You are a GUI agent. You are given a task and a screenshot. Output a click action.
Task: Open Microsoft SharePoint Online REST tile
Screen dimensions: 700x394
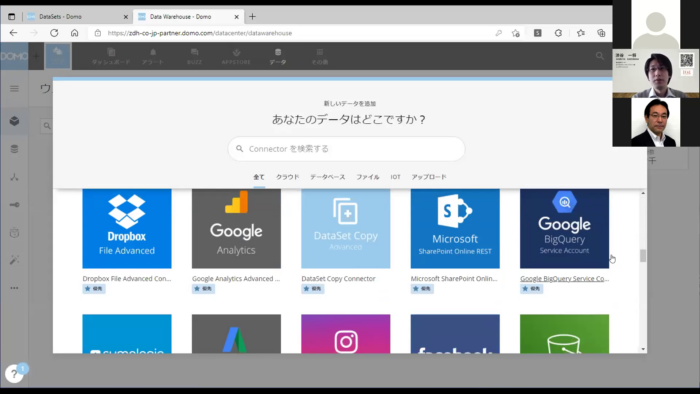455,228
